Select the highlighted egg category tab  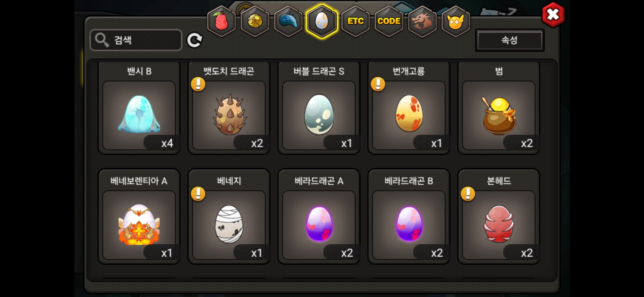tap(322, 21)
